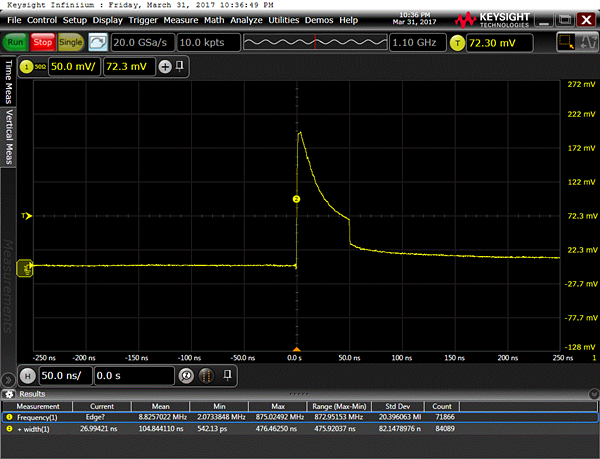
Task: Click the 50.0 ns/ time scale field
Action: pos(66,376)
